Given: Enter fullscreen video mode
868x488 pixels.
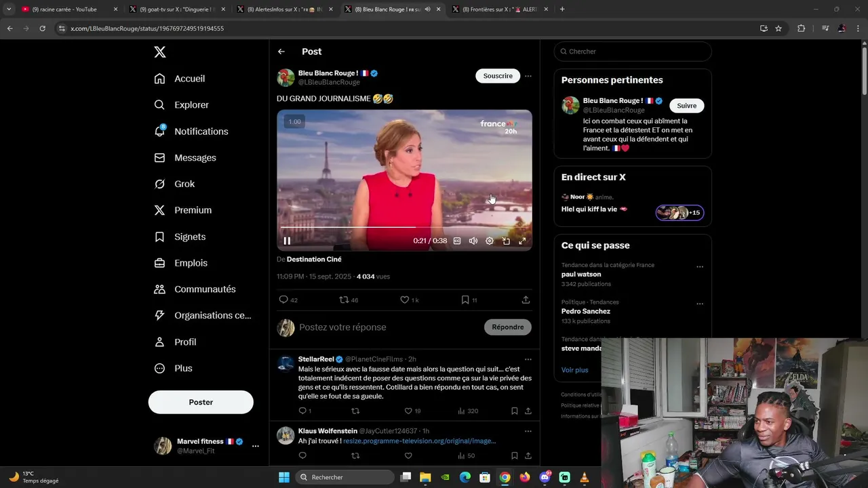Looking at the screenshot, I should click(x=522, y=241).
